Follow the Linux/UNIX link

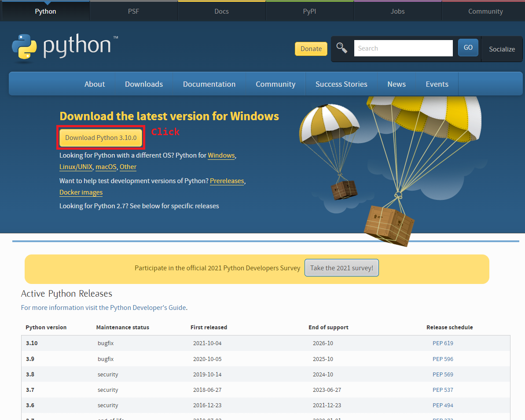pyautogui.click(x=76, y=167)
